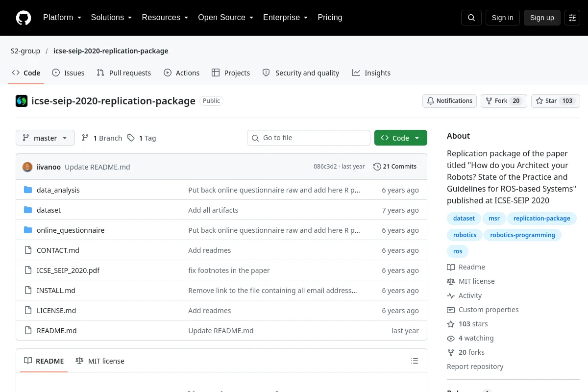588x392 pixels.
Task: Expand the Enterprise menu
Action: (285, 18)
